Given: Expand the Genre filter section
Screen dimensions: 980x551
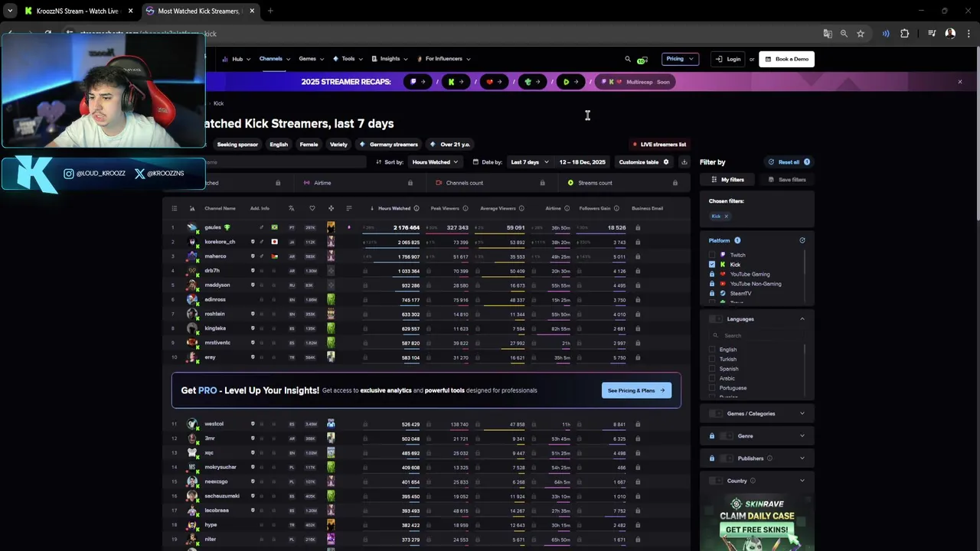Looking at the screenshot, I should tap(802, 436).
